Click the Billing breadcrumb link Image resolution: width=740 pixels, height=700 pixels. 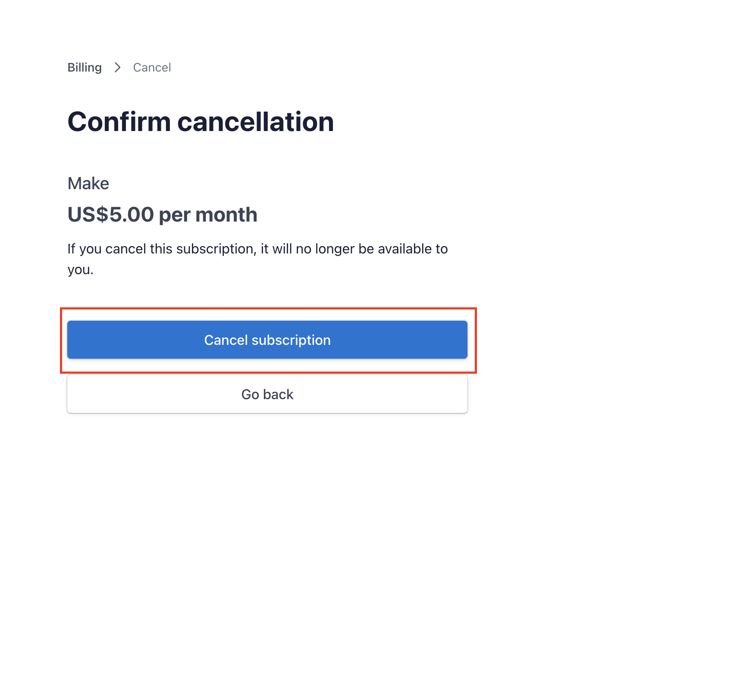pyautogui.click(x=85, y=68)
